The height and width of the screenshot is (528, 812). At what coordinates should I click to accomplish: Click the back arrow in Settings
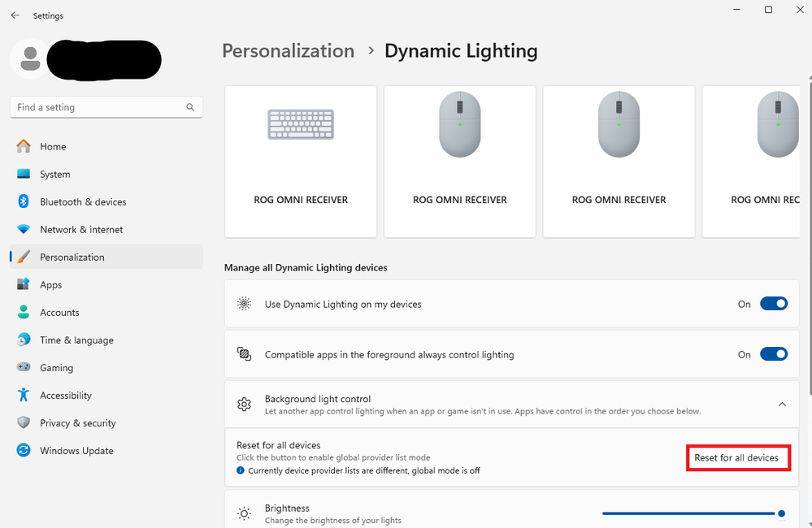coord(15,15)
